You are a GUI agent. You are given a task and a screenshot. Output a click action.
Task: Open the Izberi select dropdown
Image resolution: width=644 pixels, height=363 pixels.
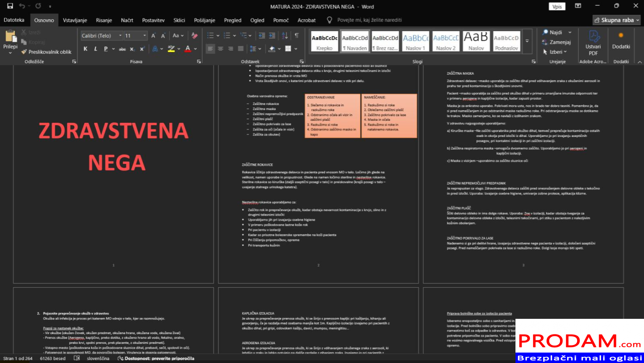(554, 52)
